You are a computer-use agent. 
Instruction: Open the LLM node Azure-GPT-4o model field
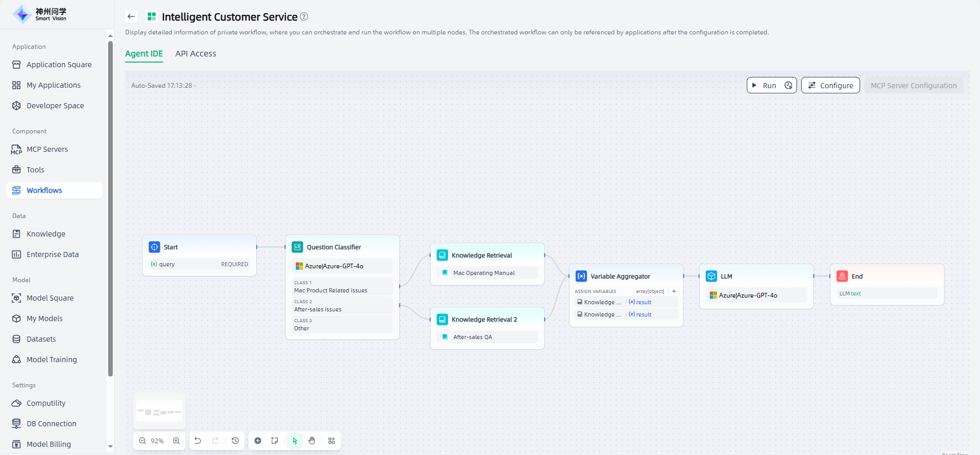(x=756, y=295)
